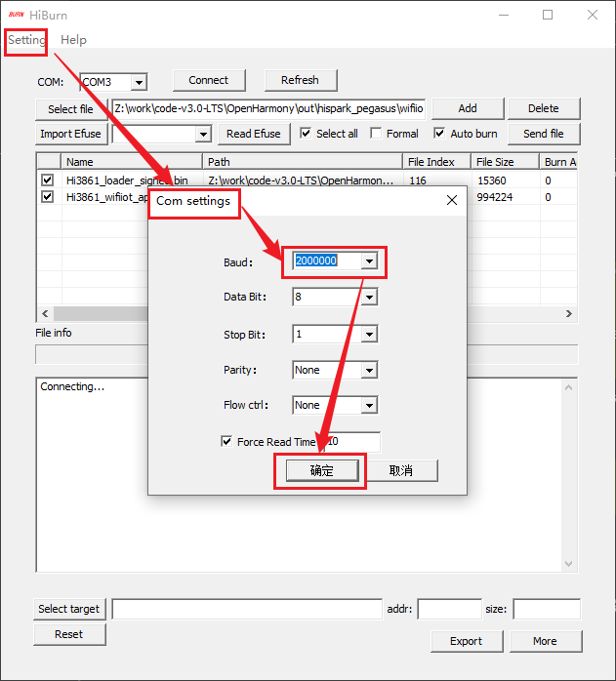Click the Name column header
This screenshot has width=616, height=681.
tap(132, 162)
